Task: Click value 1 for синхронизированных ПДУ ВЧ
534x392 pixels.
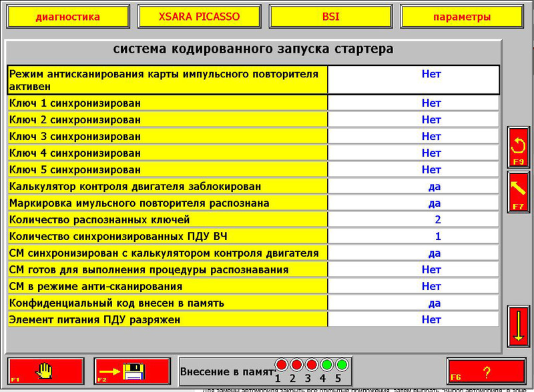Action: (438, 236)
